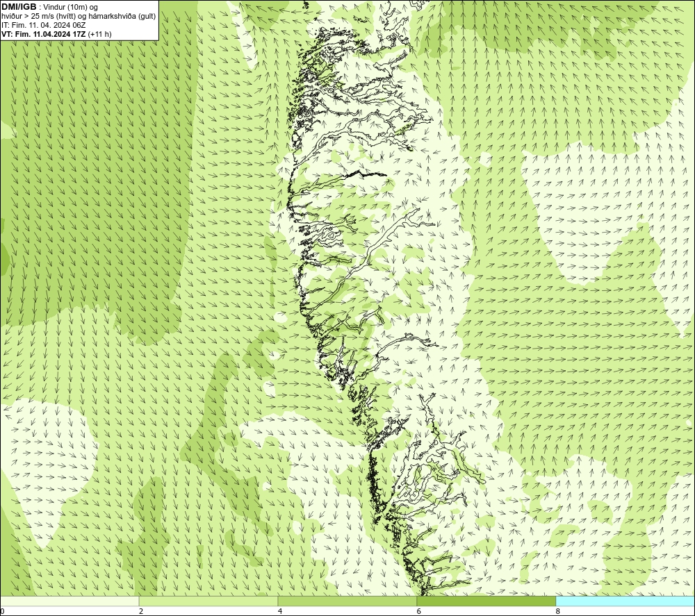Click the cyan segment above 8 on the scale
The width and height of the screenshot is (695, 616).
pyautogui.click(x=625, y=601)
